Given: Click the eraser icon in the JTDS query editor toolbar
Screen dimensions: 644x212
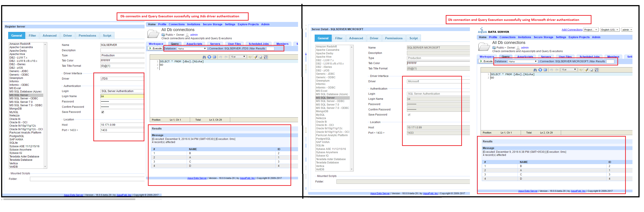Looking at the screenshot, I should tap(261, 57).
